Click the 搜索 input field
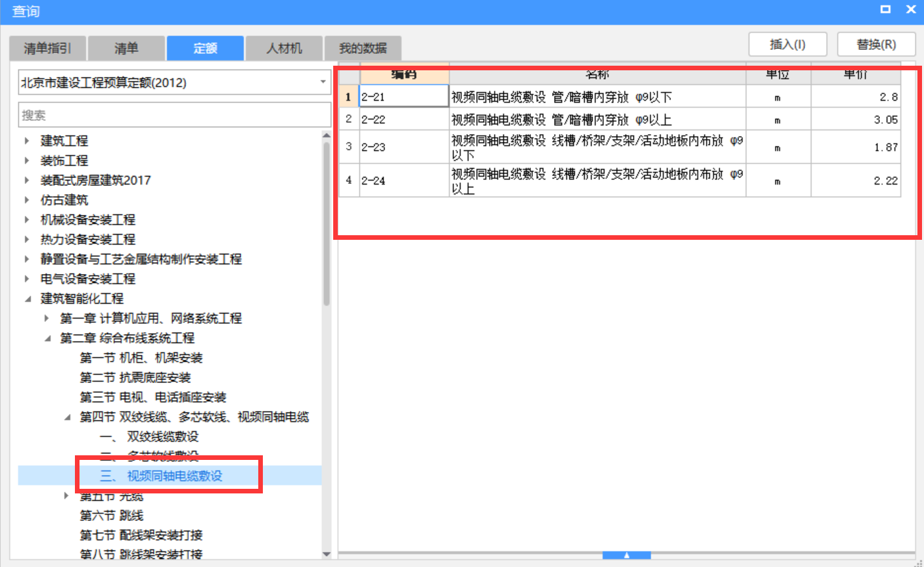924x567 pixels. 175,115
